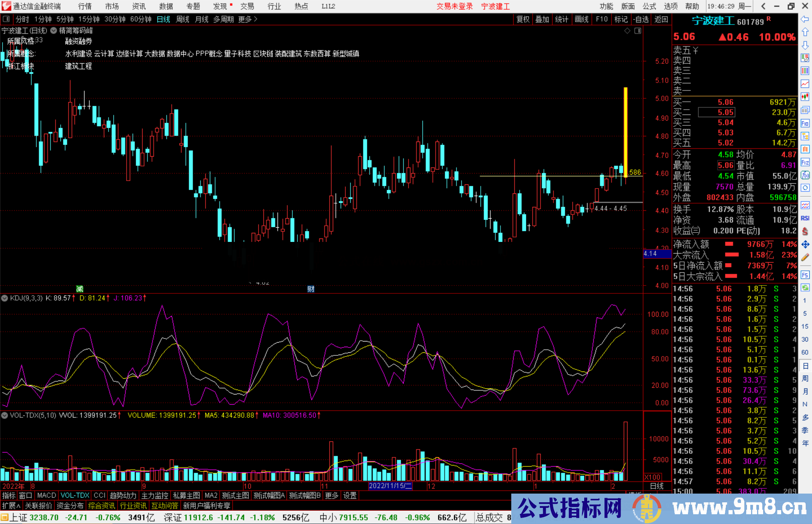Switch to the MACD indicator tab

(x=47, y=495)
